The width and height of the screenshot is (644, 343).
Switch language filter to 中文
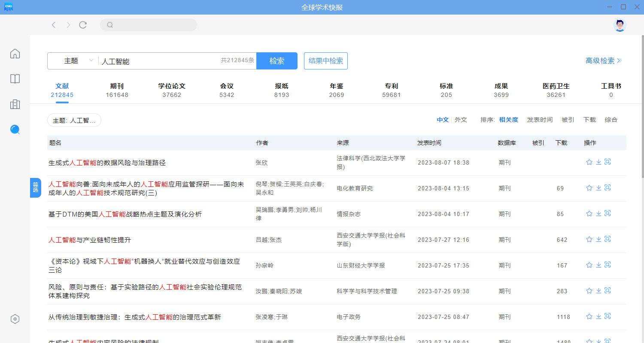click(x=443, y=120)
